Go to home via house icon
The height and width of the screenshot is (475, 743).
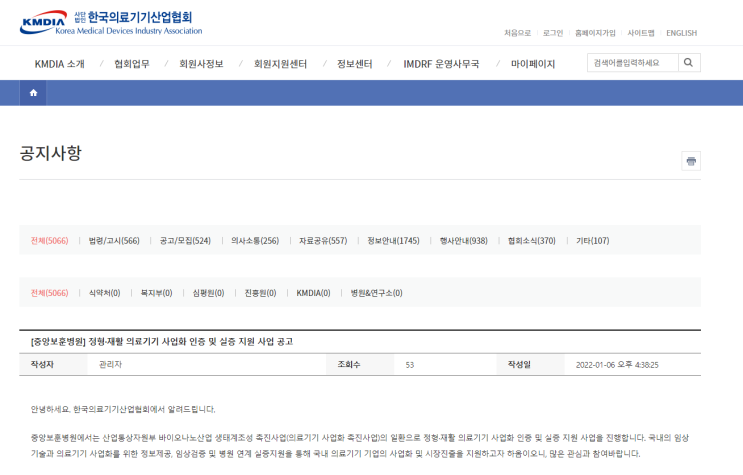point(33,93)
